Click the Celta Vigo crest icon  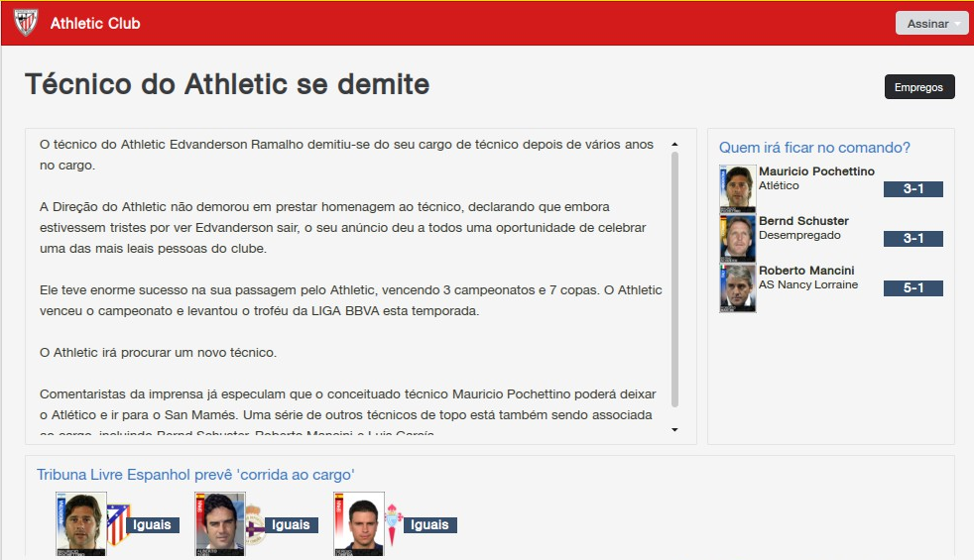tap(395, 525)
